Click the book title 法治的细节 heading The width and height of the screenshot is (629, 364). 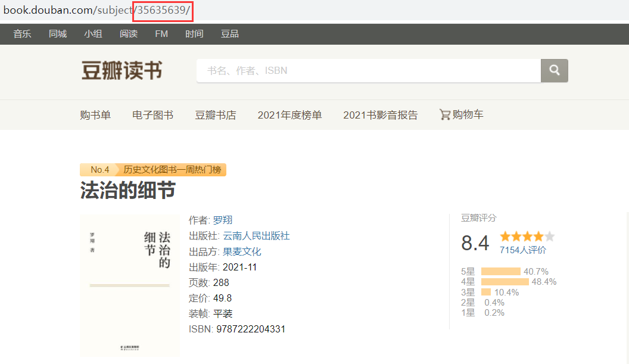click(x=128, y=190)
